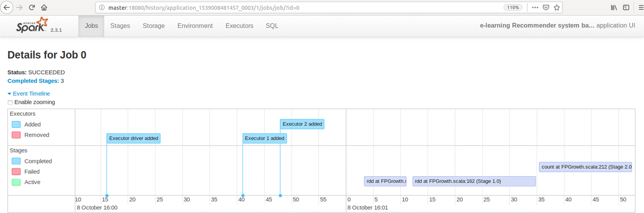Image resolution: width=644 pixels, height=213 pixels.
Task: Open the Firefox hamburger menu
Action: tap(640, 7)
